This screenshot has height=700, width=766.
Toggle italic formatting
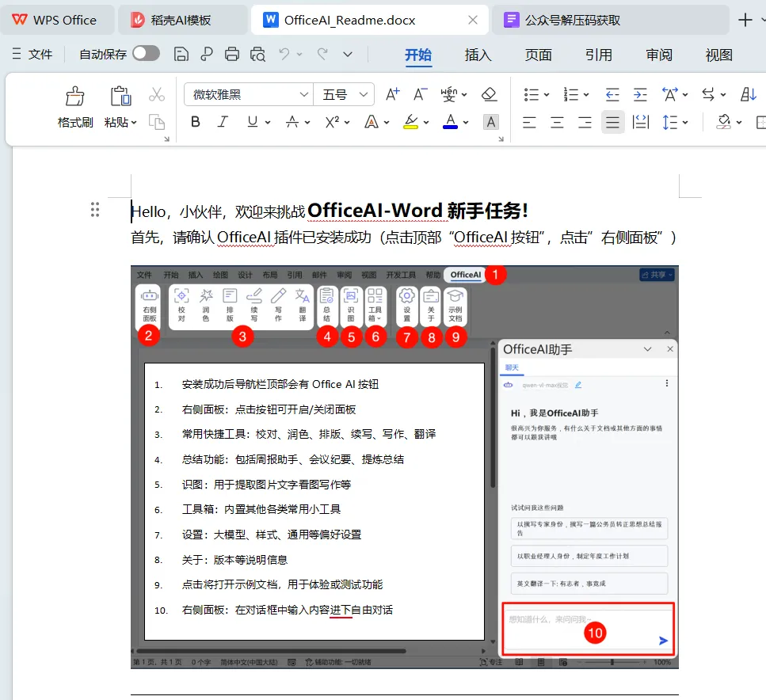tap(223, 122)
